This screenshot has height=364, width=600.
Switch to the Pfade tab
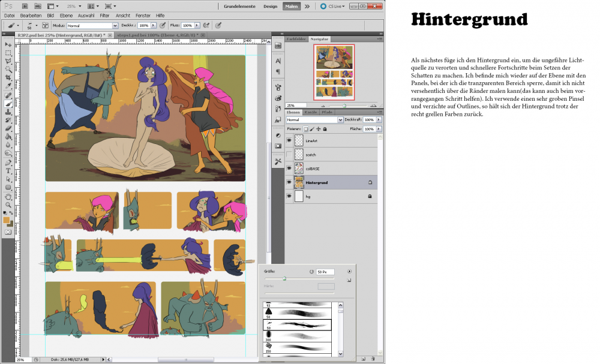pyautogui.click(x=327, y=112)
